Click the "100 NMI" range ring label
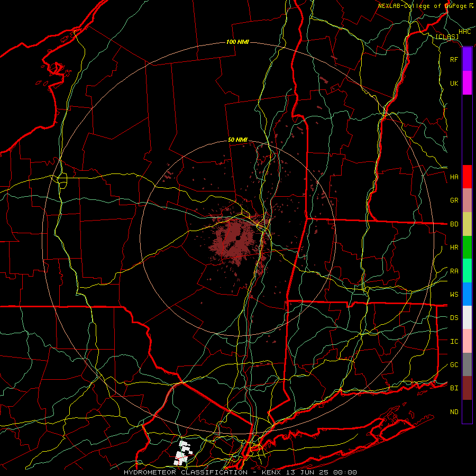Screen dimensions: 476x476 [237, 42]
